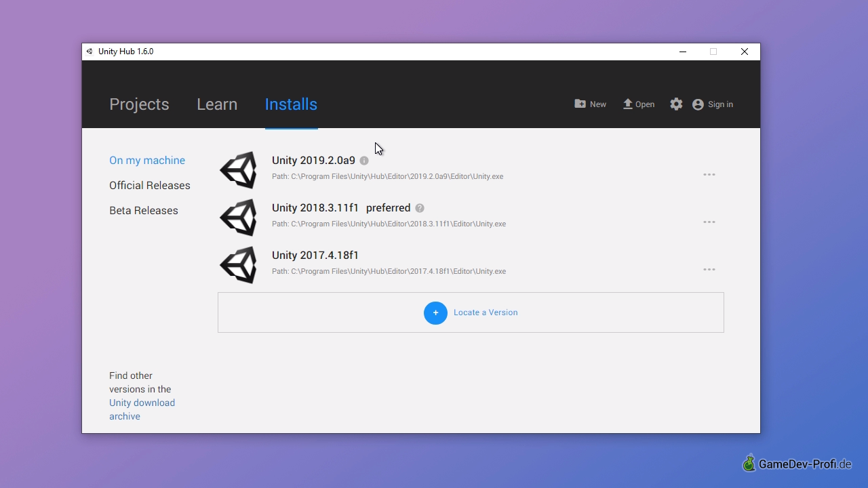Click the preferred label text
The image size is (868, 488).
(388, 208)
